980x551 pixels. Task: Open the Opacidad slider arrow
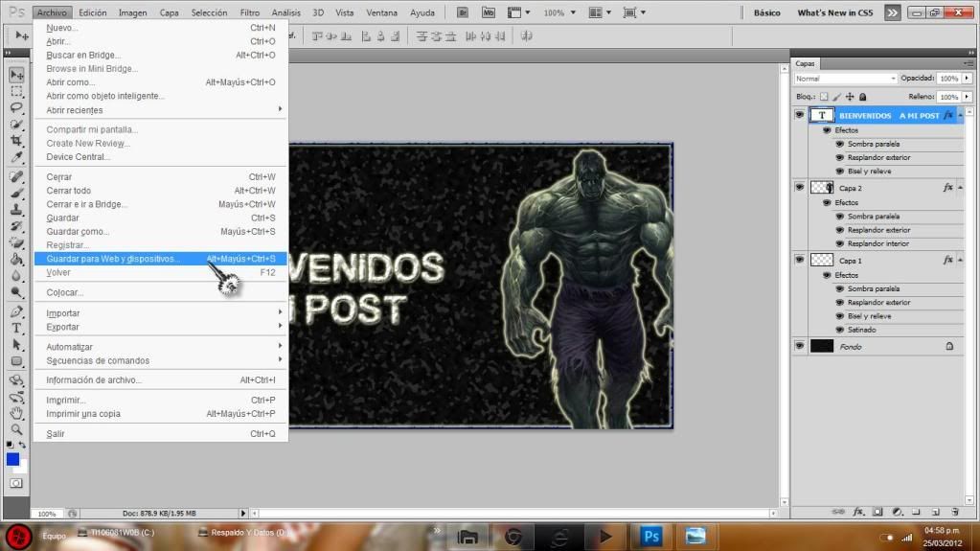pos(967,79)
